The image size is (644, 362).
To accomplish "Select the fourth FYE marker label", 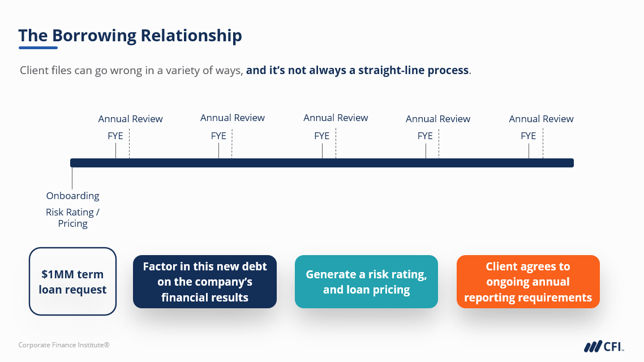I will click(x=425, y=136).
